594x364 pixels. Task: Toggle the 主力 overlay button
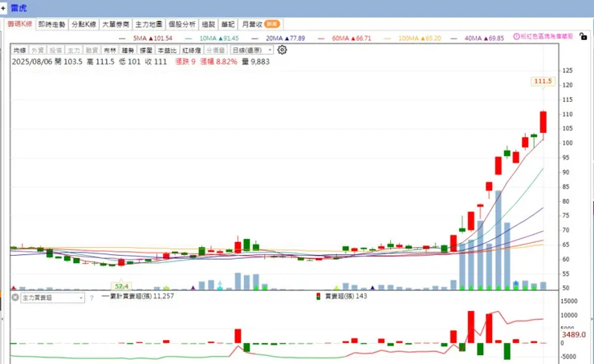coord(74,50)
